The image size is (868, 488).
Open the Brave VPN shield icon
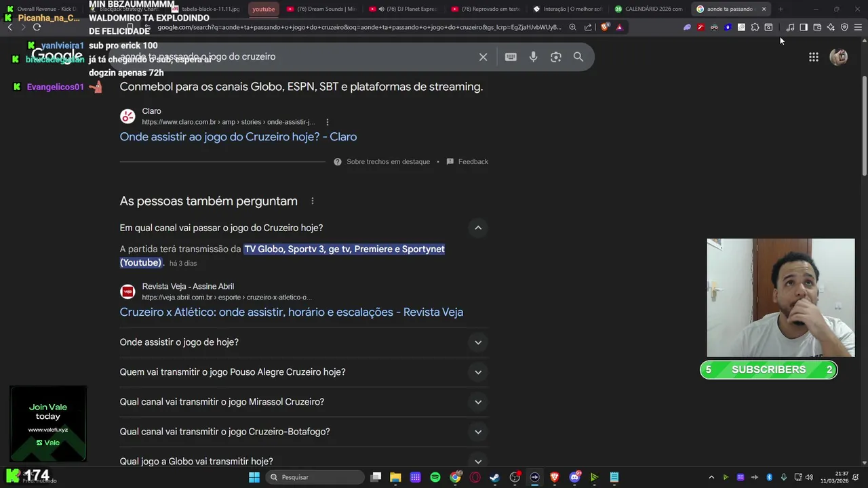pyautogui.click(x=844, y=27)
